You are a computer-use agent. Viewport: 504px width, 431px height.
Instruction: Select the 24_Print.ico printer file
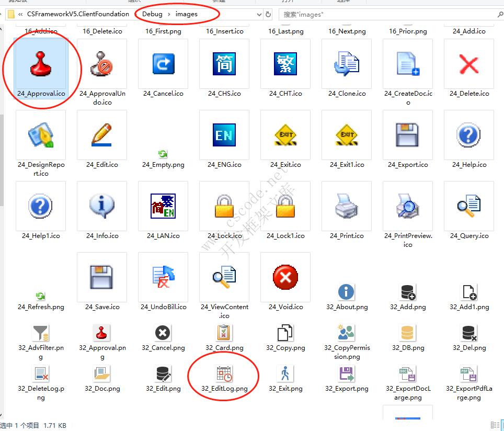tap(346, 208)
